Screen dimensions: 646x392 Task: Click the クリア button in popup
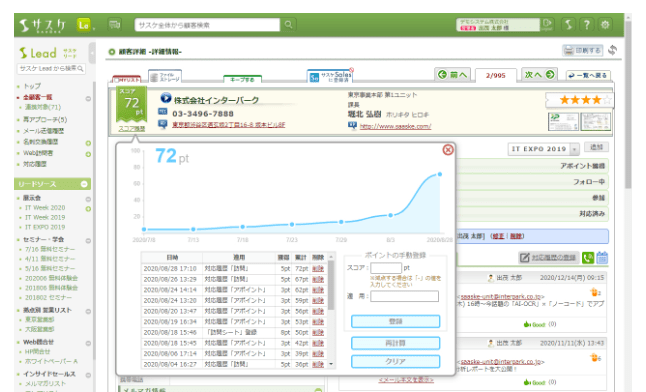point(396,361)
